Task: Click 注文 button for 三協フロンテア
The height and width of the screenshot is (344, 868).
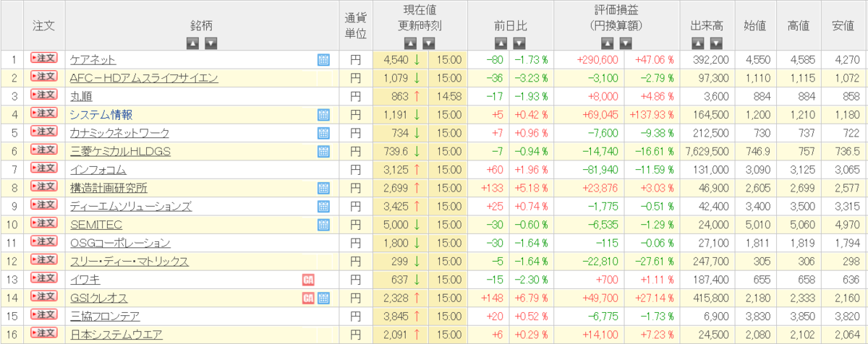Action: point(43,315)
